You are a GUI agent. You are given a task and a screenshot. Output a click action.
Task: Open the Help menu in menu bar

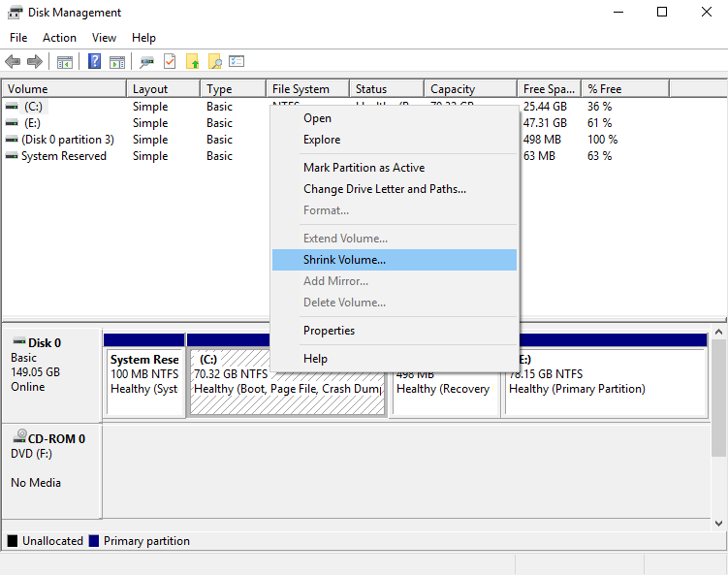[x=143, y=38]
